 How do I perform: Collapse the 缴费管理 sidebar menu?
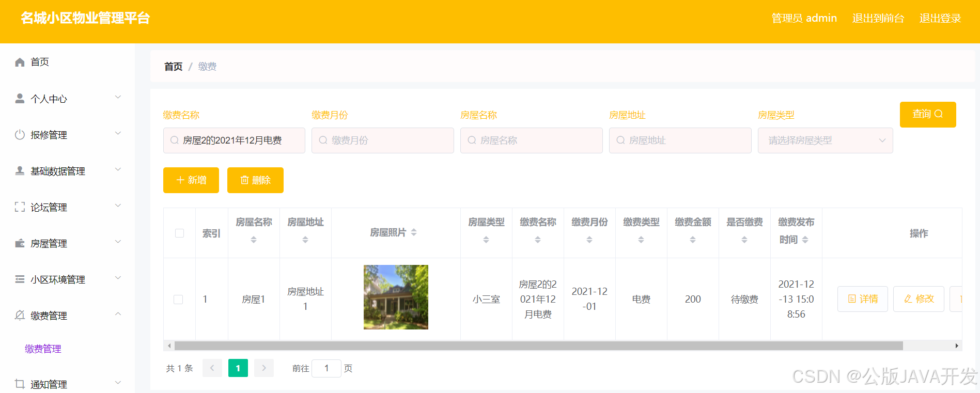118,314
